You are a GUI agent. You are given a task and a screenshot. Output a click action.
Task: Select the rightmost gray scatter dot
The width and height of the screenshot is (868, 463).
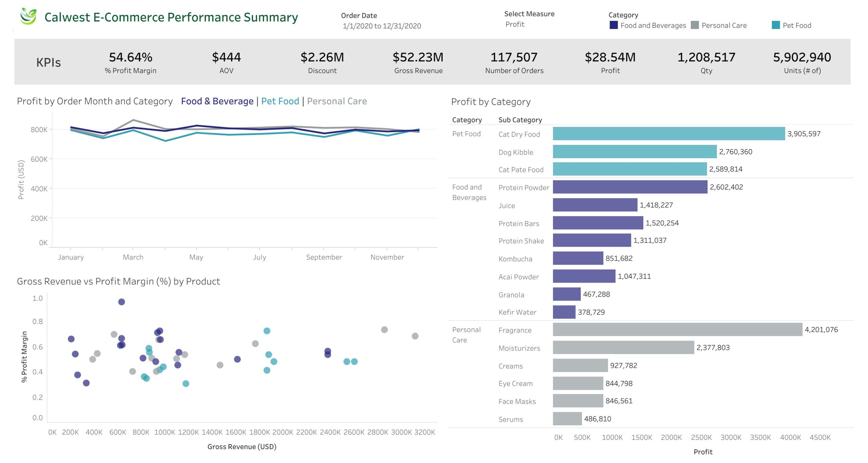pyautogui.click(x=415, y=336)
